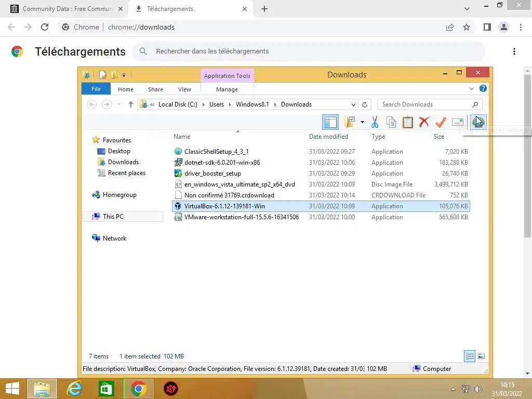This screenshot has height=399, width=532.
Task: Click the Cut scissors toolbar icon
Action: point(375,122)
